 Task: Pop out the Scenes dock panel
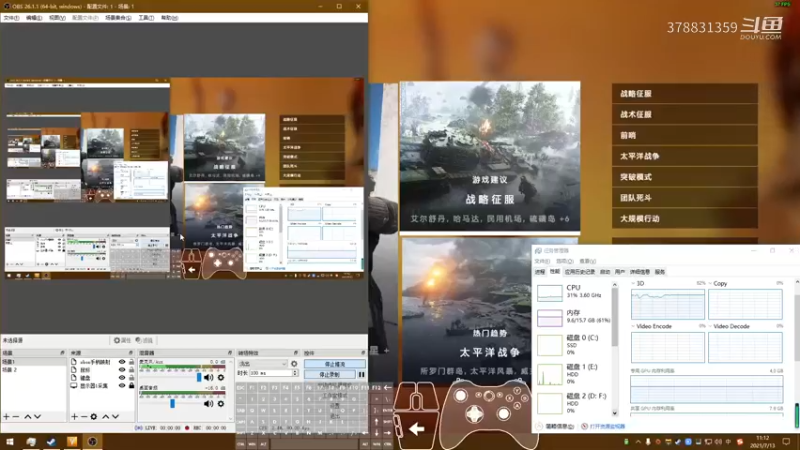click(x=62, y=353)
